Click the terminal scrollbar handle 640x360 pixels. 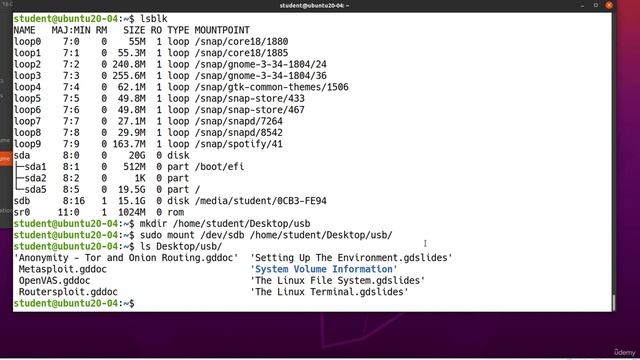pos(613,302)
